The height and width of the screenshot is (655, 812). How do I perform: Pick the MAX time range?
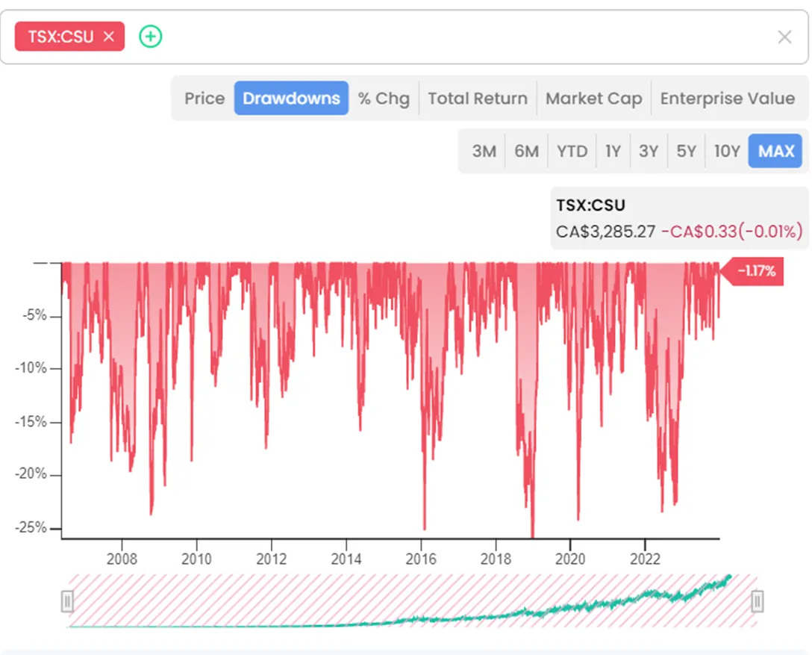point(775,152)
